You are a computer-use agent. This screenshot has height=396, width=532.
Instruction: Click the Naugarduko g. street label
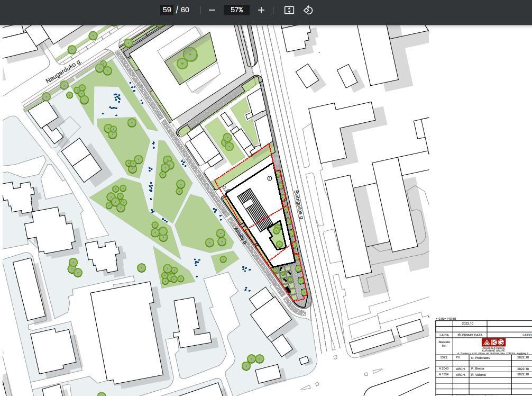[x=64, y=72]
